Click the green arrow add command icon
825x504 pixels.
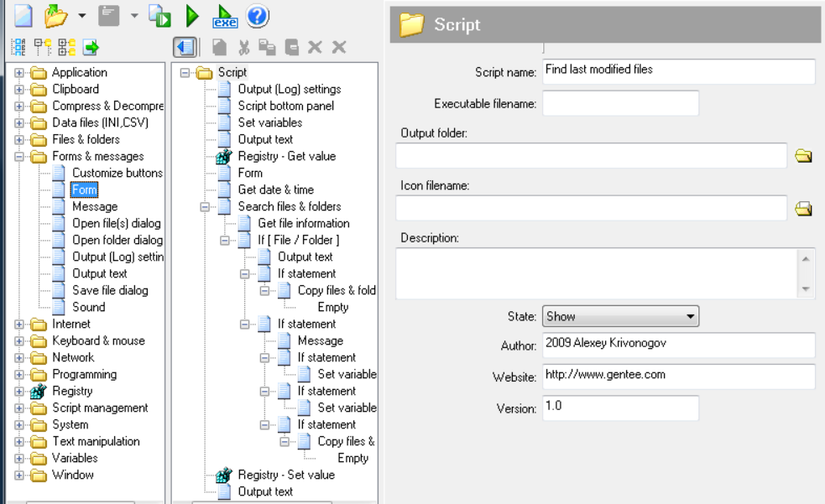tap(91, 47)
